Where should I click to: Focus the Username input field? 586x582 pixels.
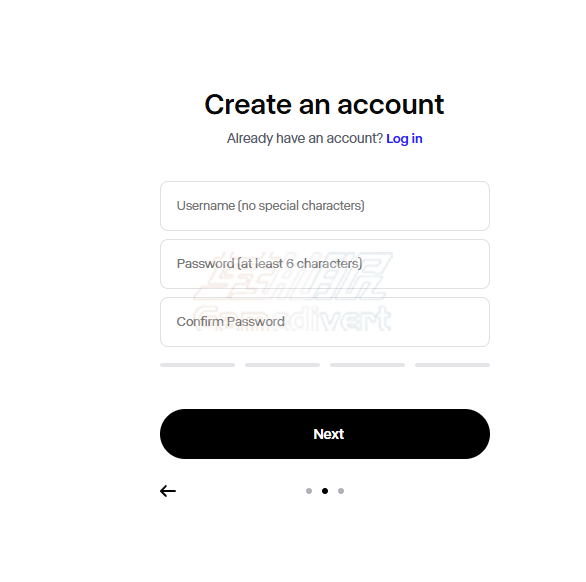tap(325, 206)
